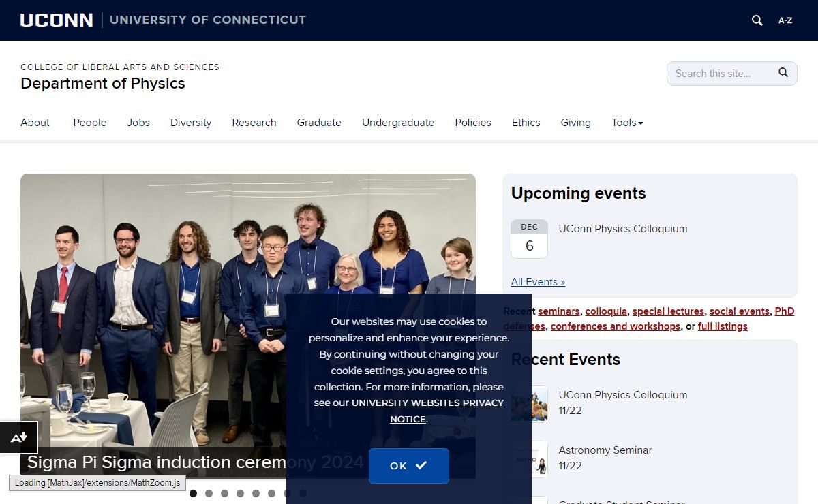
Task: Click the Dec 6 calendar date icon
Action: [529, 239]
